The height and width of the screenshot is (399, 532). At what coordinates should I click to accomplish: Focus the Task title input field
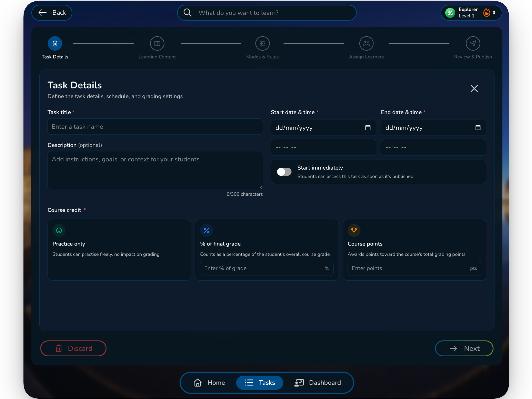coord(155,127)
